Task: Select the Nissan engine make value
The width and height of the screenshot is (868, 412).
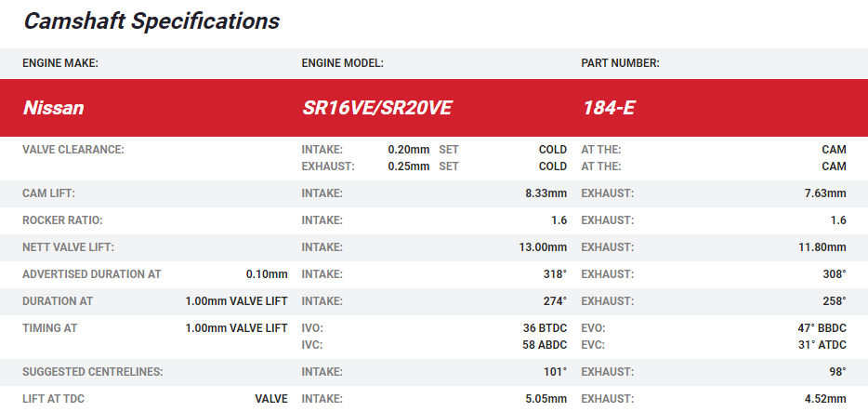Action: tap(53, 108)
